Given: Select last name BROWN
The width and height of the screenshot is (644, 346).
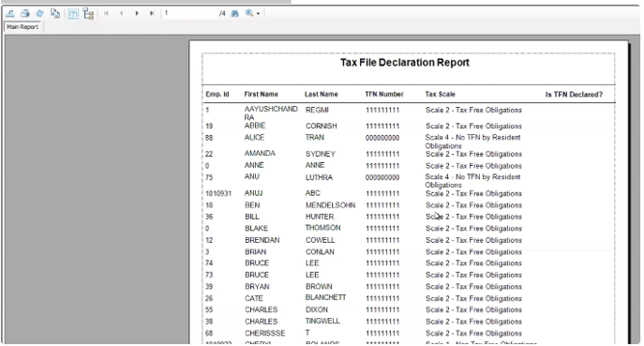Looking at the screenshot, I should (319, 286).
